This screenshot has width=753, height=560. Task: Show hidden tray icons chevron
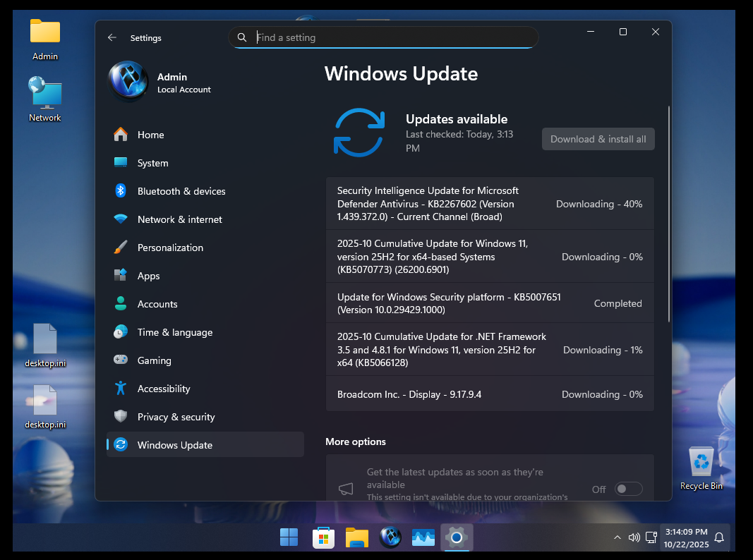pos(617,537)
